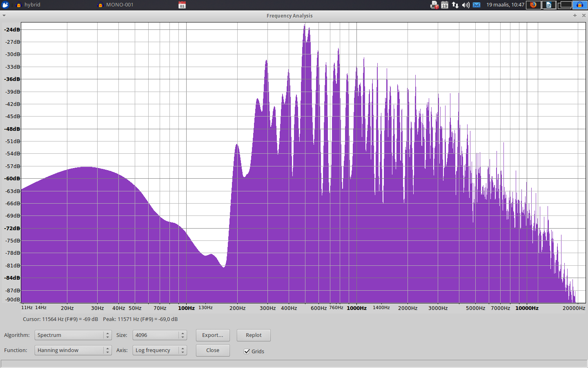The image size is (588, 368).
Task: Open the volume speaker icon
Action: point(465,5)
